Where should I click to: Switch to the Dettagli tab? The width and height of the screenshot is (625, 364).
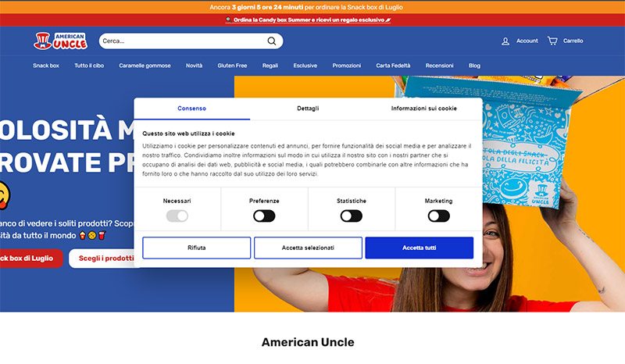[308, 109]
